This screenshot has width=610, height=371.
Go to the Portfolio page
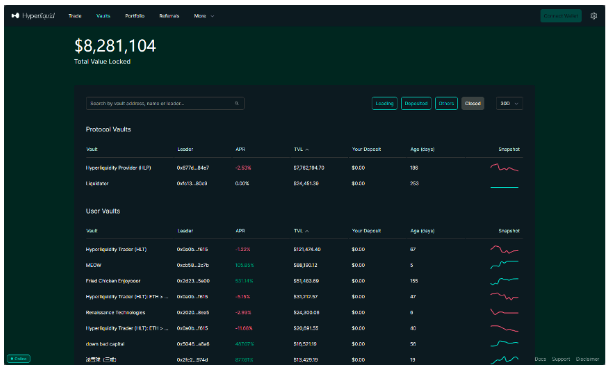[x=135, y=16]
